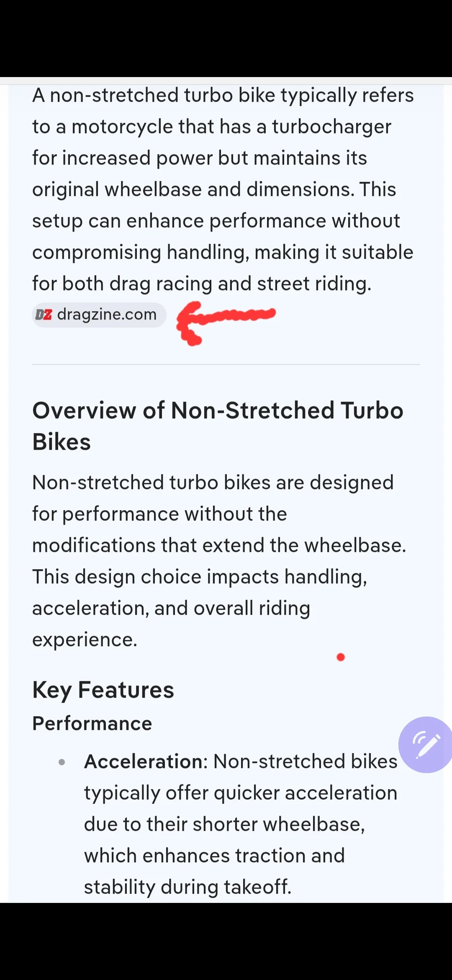This screenshot has width=452, height=980.
Task: Open the dragzine.com source link
Action: click(x=106, y=315)
